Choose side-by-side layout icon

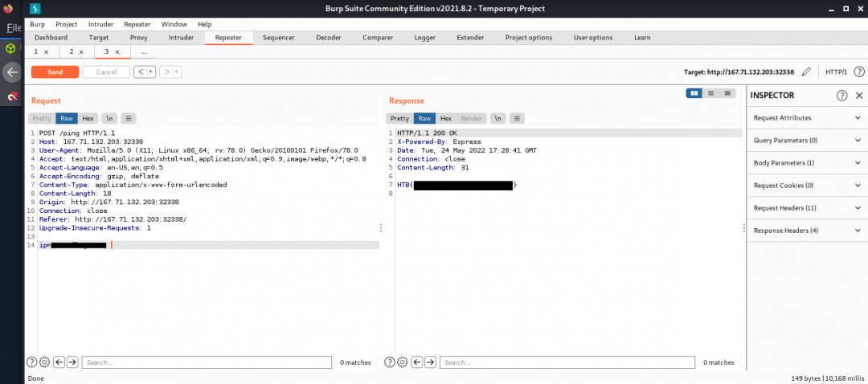pyautogui.click(x=694, y=93)
